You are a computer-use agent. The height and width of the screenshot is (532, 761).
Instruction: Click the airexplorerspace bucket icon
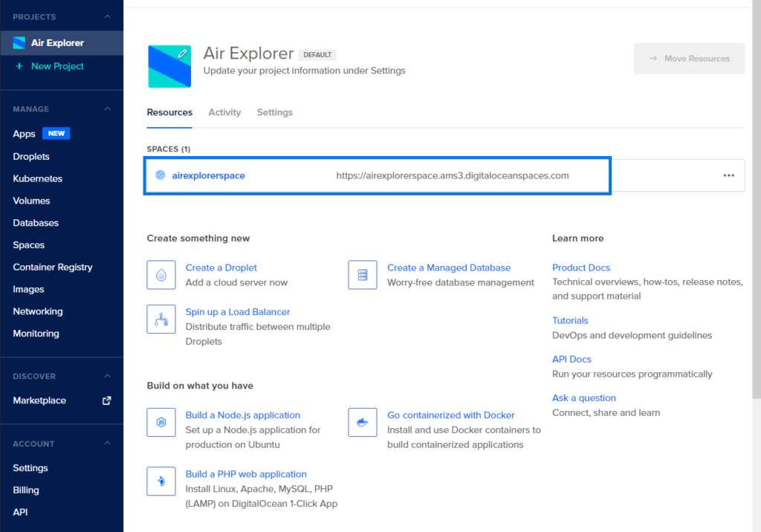point(161,175)
